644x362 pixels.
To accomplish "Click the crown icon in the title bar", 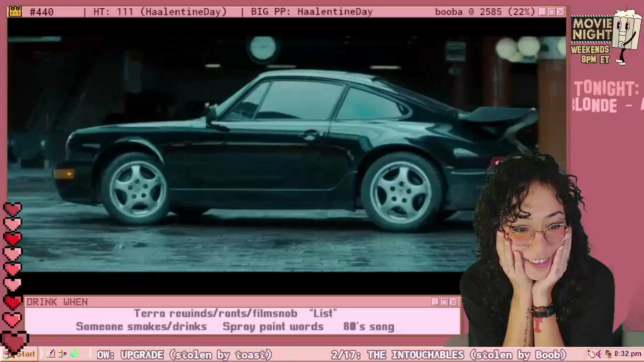I will pos(15,12).
